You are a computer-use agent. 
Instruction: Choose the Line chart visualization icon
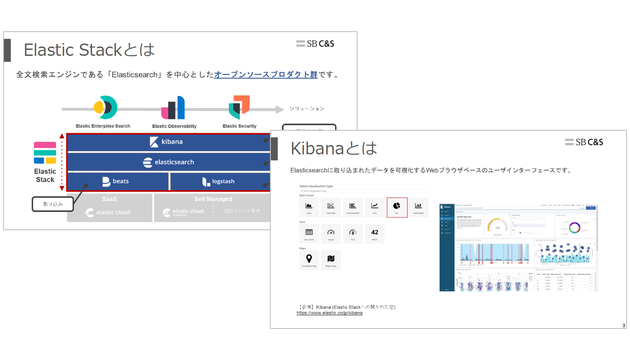[x=374, y=207]
